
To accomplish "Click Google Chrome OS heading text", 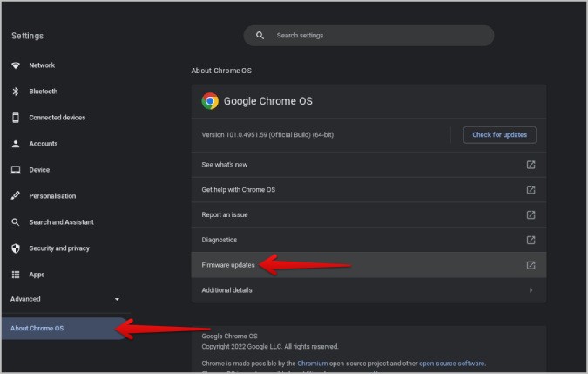I will point(267,101).
